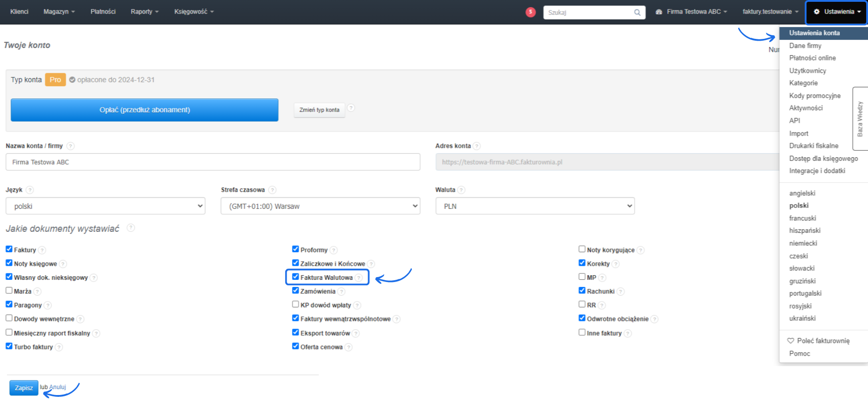Tick the Noty korygujące checkbox
The image size is (868, 400).
point(582,249)
